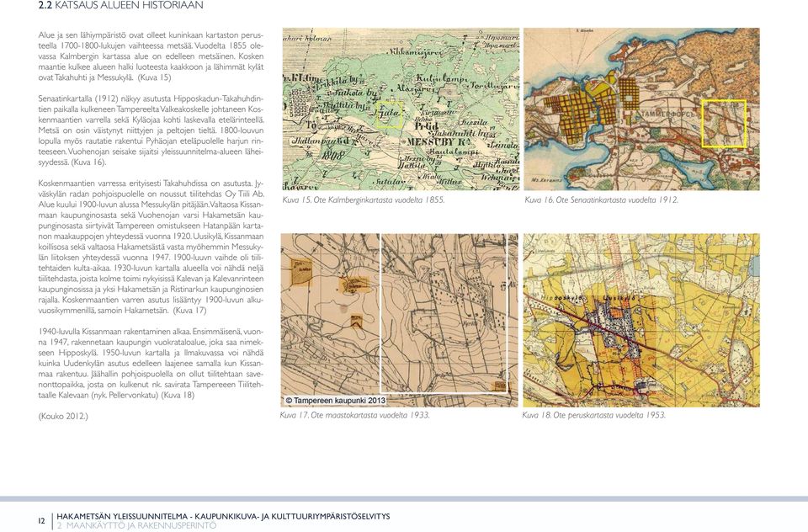Click the reference '(Kouko 2012.)'
The height and width of the screenshot is (532, 808).
(x=63, y=416)
